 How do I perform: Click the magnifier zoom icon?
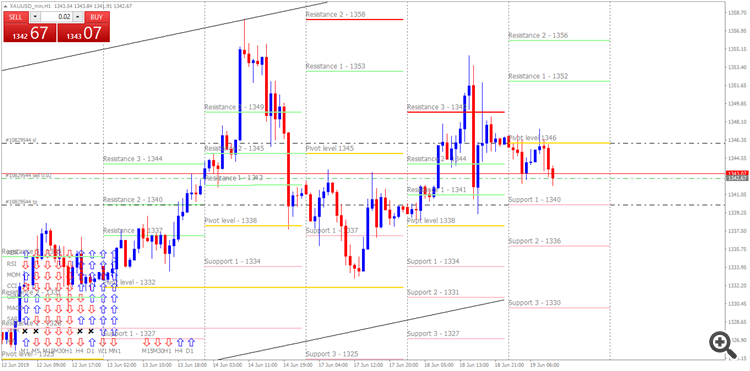723,344
